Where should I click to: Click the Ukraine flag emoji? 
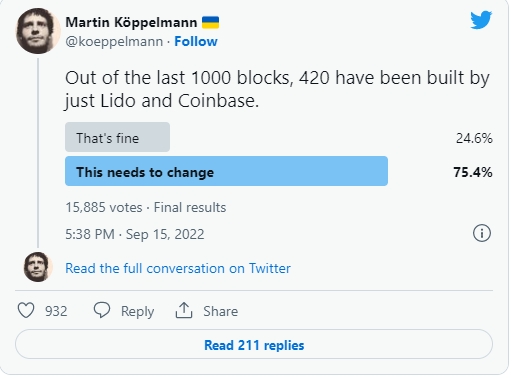[x=211, y=23]
